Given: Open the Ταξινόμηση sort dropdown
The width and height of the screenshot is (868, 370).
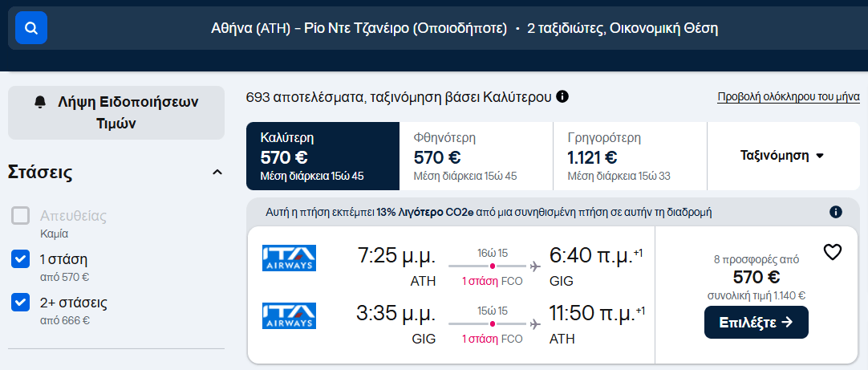Looking at the screenshot, I should tap(782, 156).
